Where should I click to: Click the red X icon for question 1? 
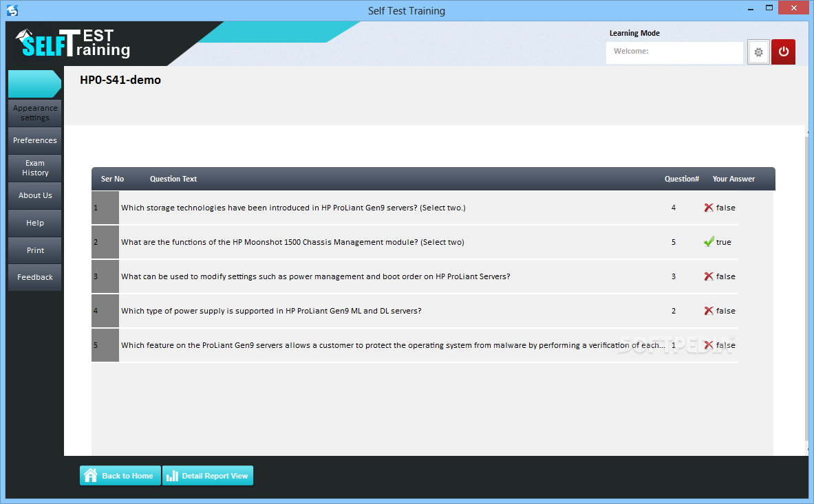pos(709,208)
